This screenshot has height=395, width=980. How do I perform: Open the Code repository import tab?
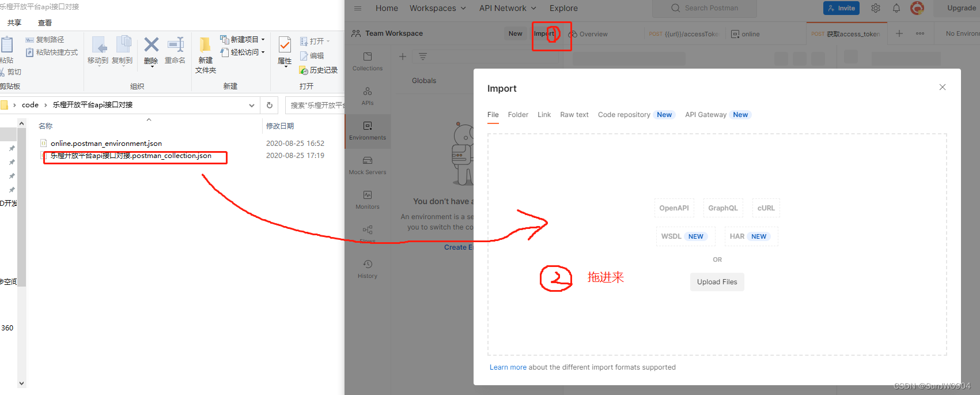(x=635, y=115)
